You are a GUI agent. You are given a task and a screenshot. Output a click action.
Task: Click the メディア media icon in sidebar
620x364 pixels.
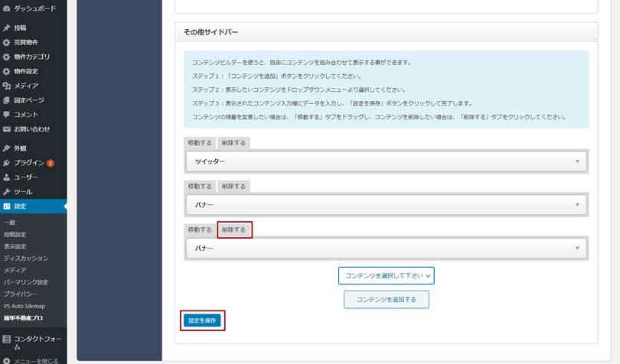tap(7, 86)
